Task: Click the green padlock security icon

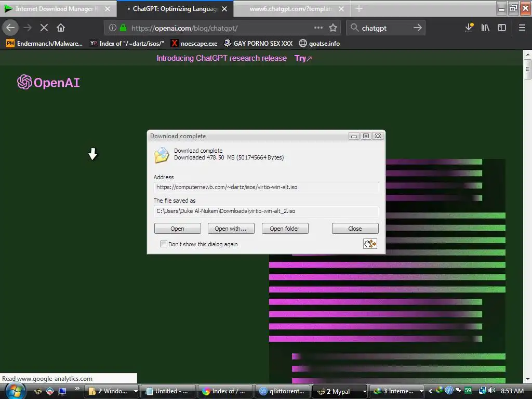Action: pos(123,28)
